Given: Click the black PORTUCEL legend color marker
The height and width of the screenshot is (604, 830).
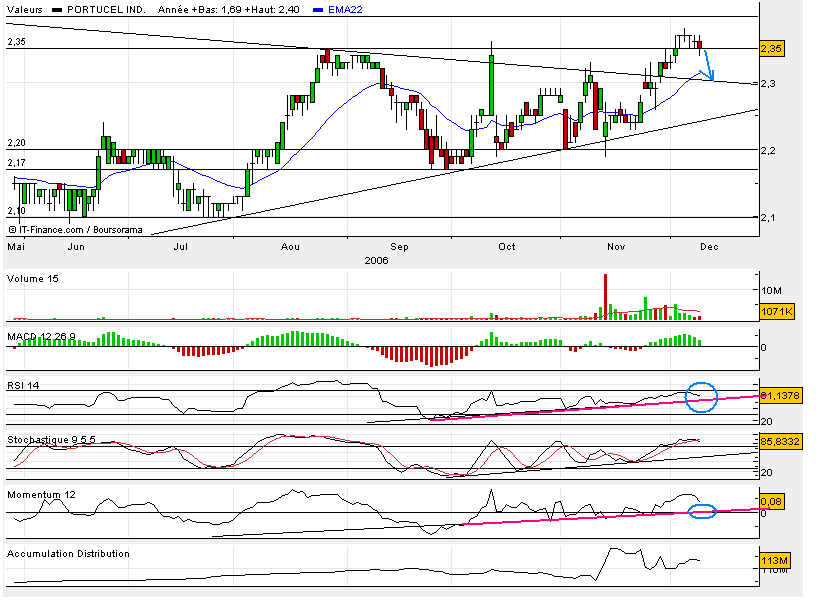Looking at the screenshot, I should 57,10.
